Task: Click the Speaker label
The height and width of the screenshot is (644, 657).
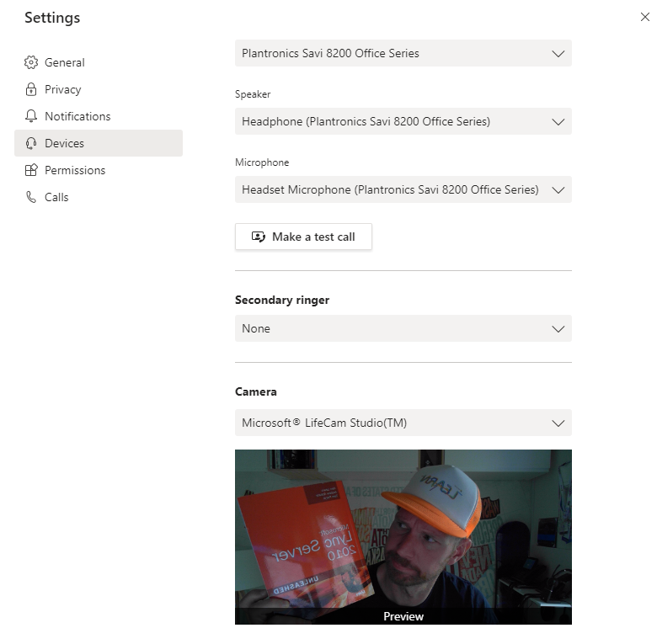Action: [x=253, y=94]
